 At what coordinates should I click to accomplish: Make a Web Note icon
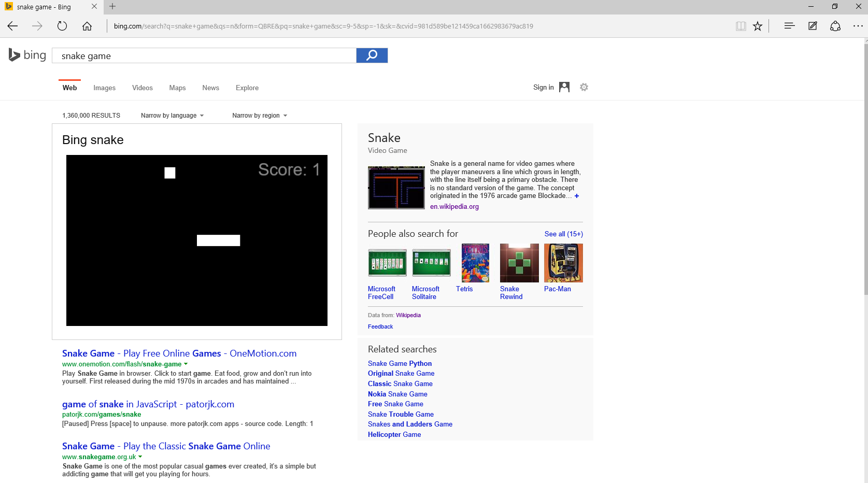click(813, 26)
